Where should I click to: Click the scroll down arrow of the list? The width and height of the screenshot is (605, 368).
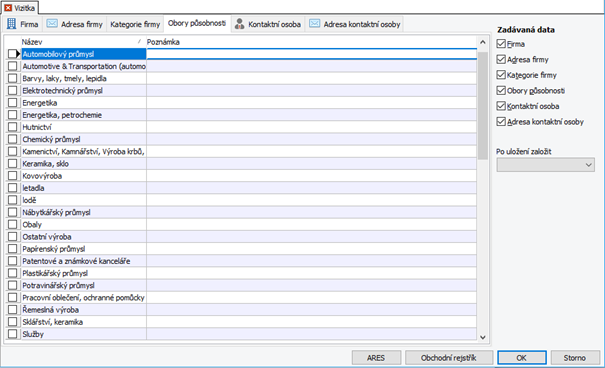(482, 337)
